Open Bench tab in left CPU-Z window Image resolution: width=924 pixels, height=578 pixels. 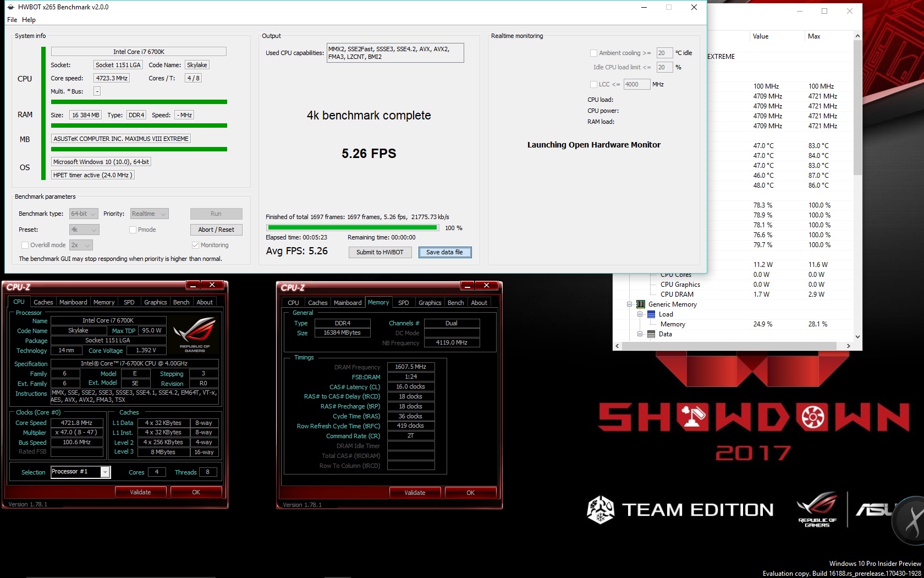182,302
